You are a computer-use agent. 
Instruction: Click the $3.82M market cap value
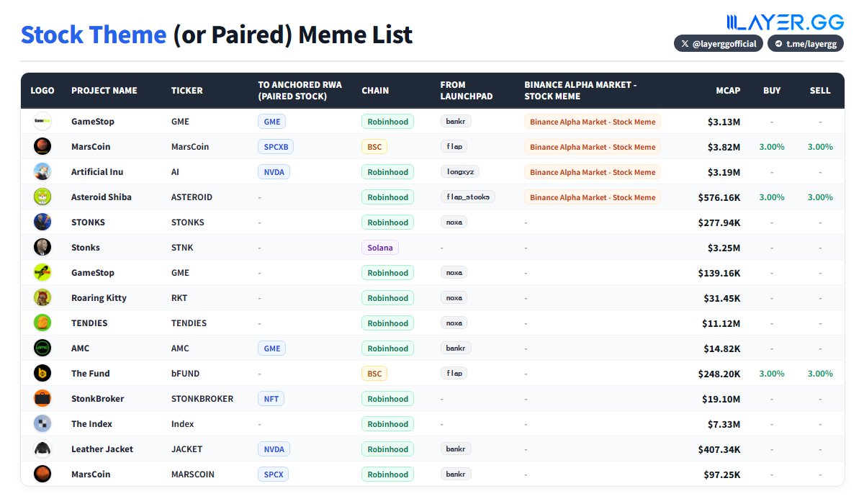[724, 147]
